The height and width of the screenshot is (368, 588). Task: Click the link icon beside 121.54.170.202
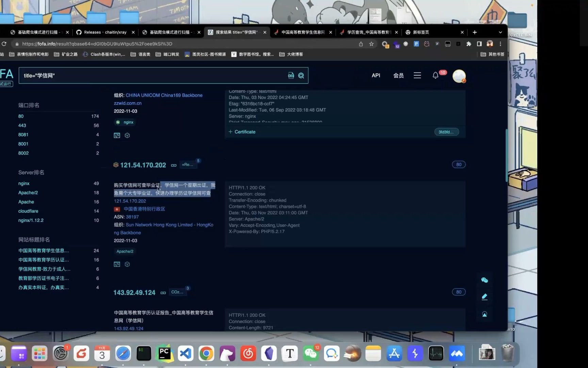point(174,165)
